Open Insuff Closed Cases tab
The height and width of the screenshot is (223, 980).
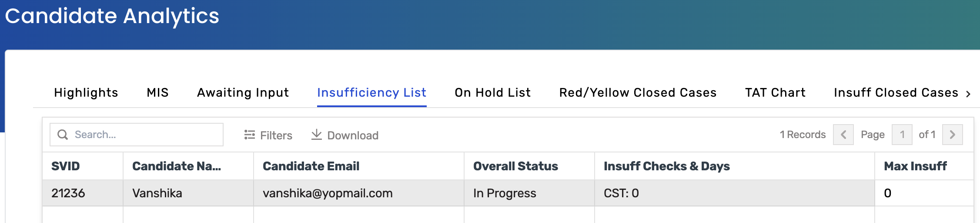pos(896,93)
